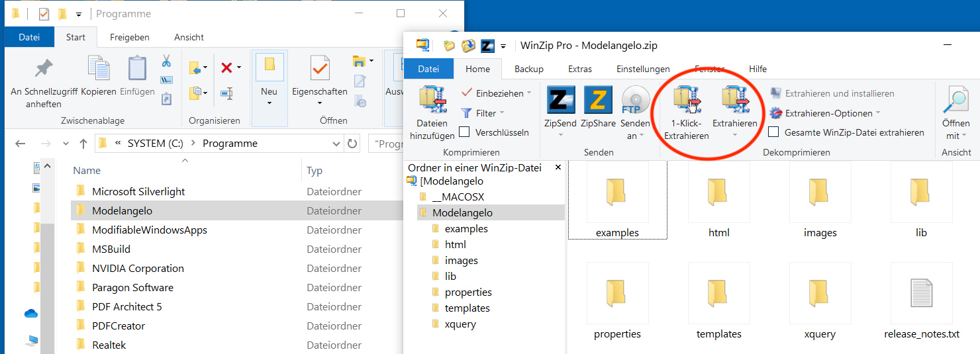Check Gesamte WinZip-Datei extrahieren
Image resolution: width=980 pixels, height=354 pixels.
coord(773,132)
